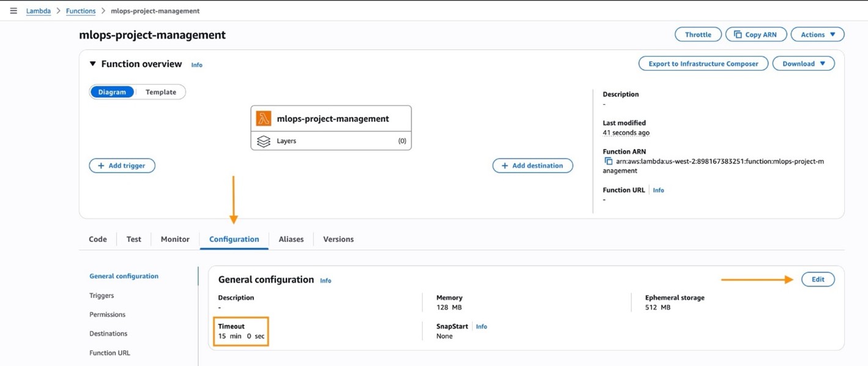Click the Info link next to SnapStart
Screen dimensions: 868x366
(481, 326)
